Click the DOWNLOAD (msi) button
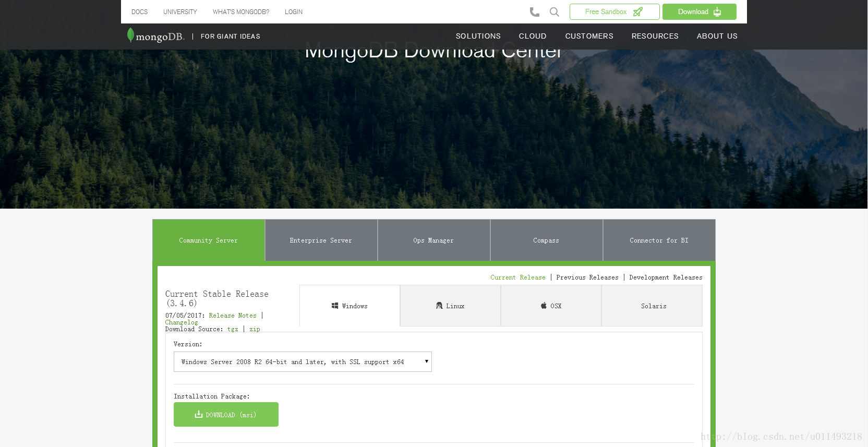The image size is (868, 447). [x=226, y=414]
